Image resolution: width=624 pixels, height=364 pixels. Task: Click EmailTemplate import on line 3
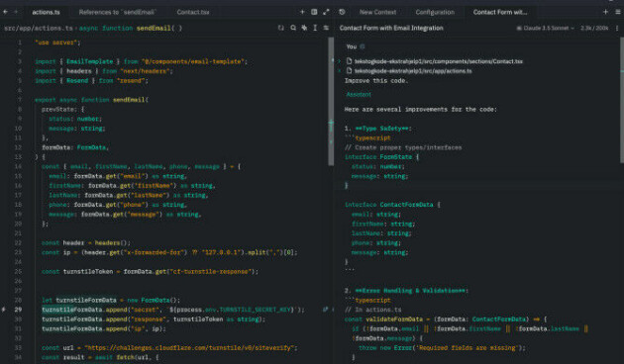pyautogui.click(x=89, y=61)
